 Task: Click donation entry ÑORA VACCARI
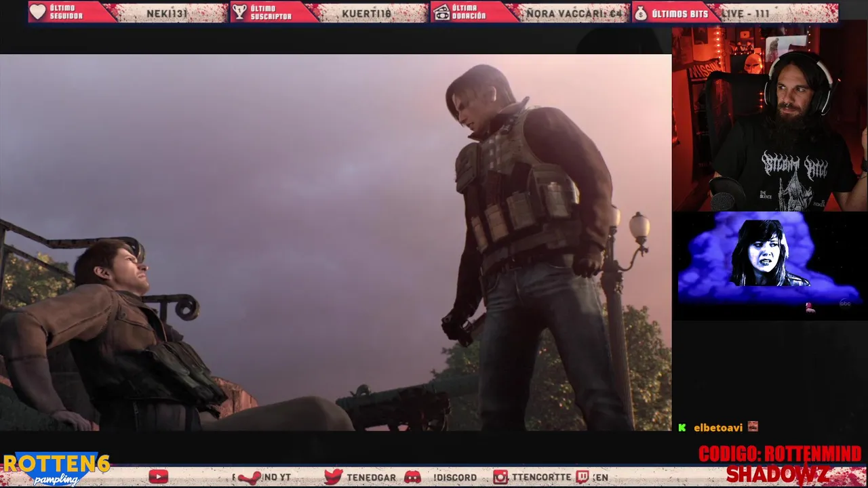(574, 13)
